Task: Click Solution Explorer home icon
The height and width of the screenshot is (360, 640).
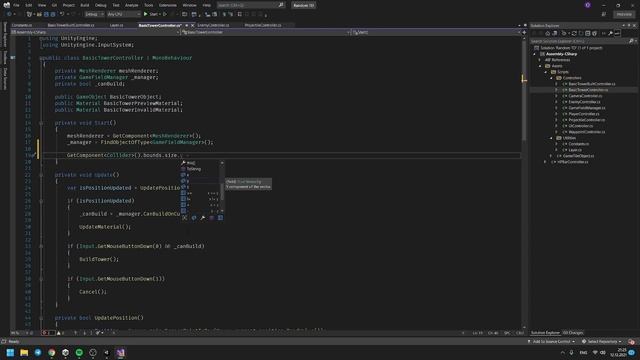Action: [548, 33]
